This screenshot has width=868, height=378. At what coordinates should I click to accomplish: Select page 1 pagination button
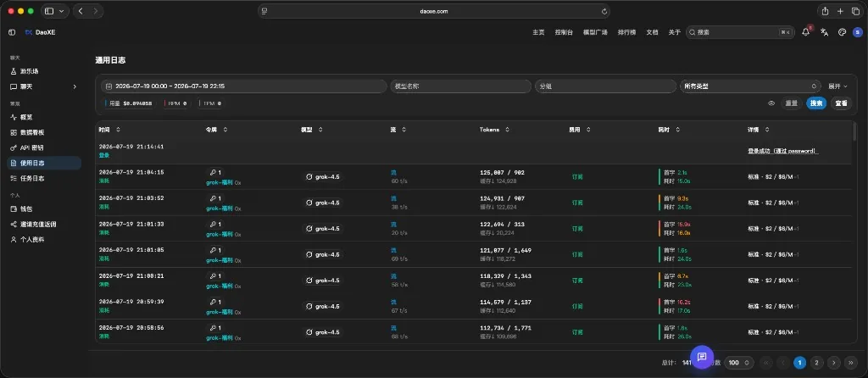tap(799, 363)
